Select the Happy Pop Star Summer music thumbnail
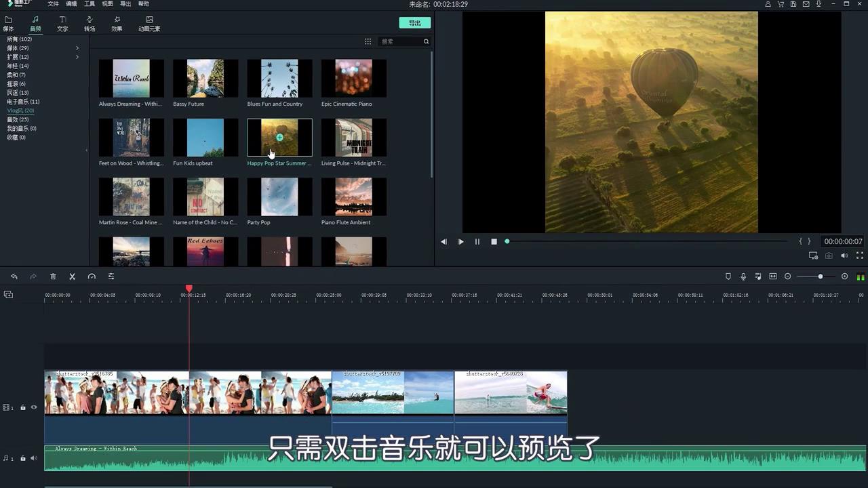868x488 pixels. tap(279, 137)
